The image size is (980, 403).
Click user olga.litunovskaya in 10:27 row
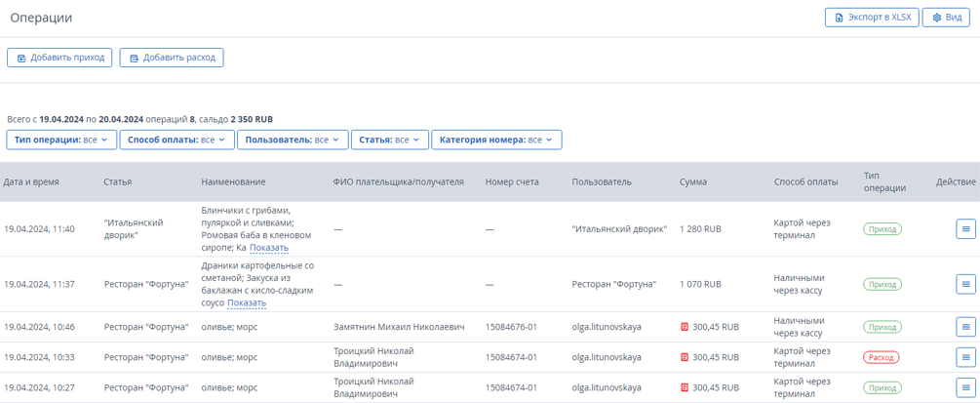(607, 387)
